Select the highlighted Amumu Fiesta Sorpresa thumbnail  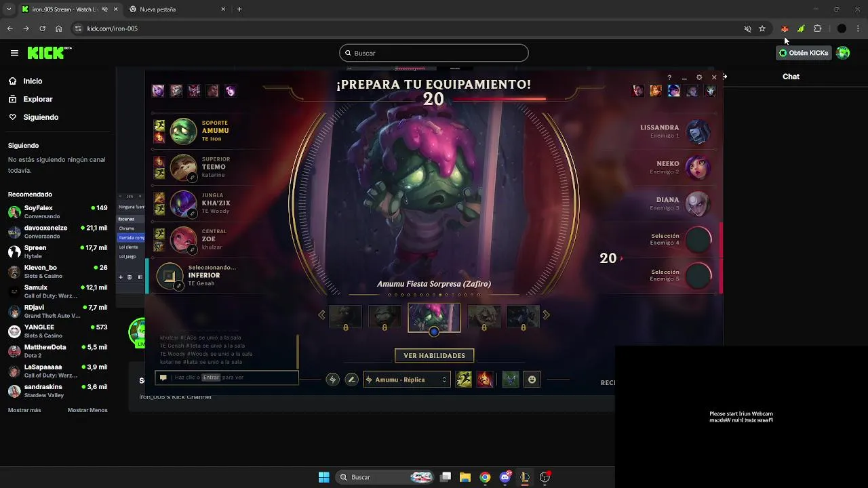click(x=434, y=318)
